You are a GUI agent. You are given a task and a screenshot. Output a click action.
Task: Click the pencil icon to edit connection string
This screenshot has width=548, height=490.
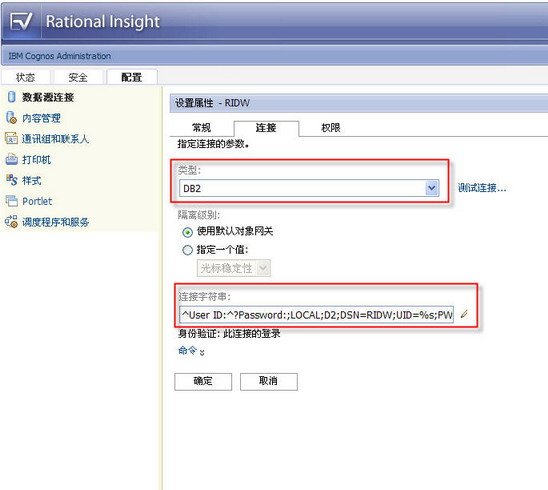point(464,314)
